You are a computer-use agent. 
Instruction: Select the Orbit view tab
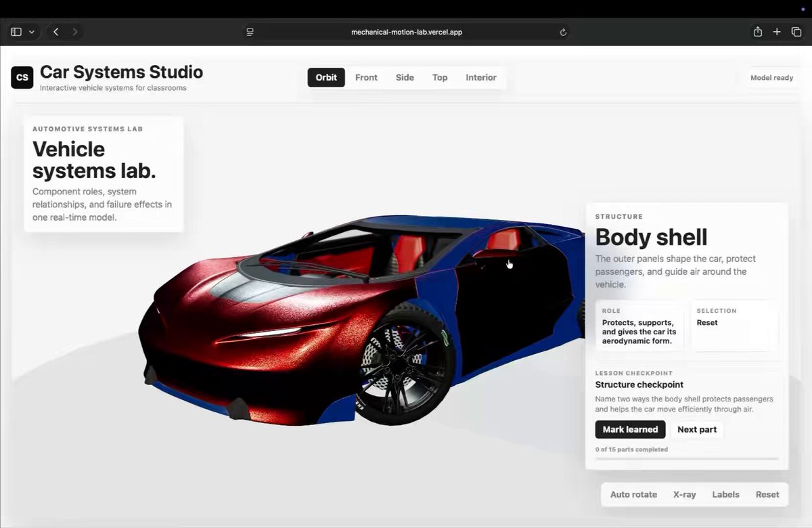326,77
